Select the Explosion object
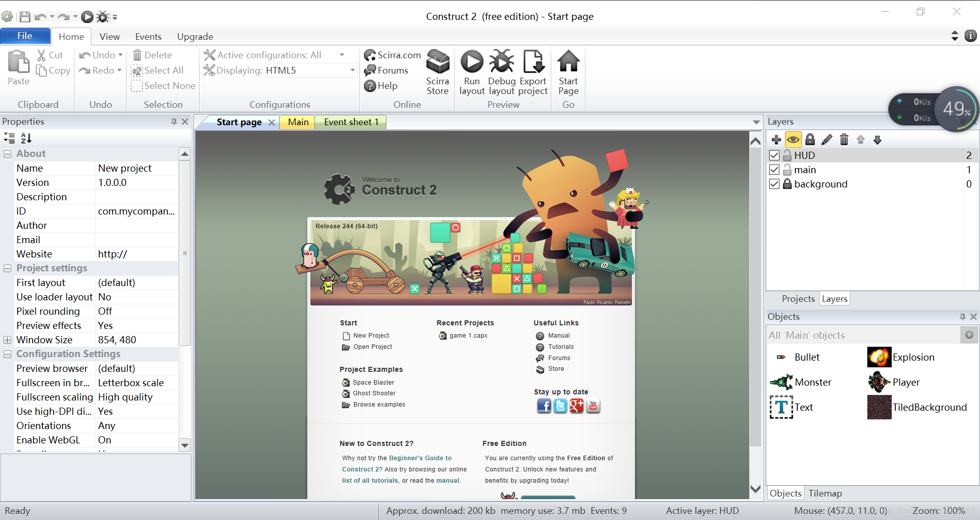Image resolution: width=980 pixels, height=520 pixels. [x=901, y=357]
